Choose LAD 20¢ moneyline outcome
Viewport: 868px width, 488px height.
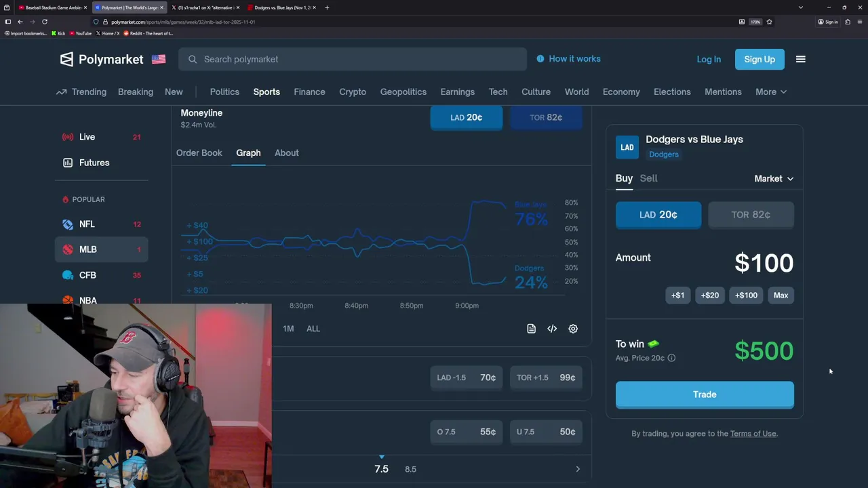(x=467, y=117)
